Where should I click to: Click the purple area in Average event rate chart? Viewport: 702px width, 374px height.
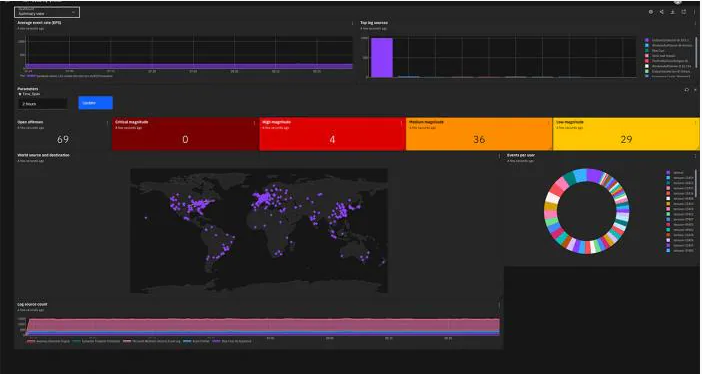188,66
